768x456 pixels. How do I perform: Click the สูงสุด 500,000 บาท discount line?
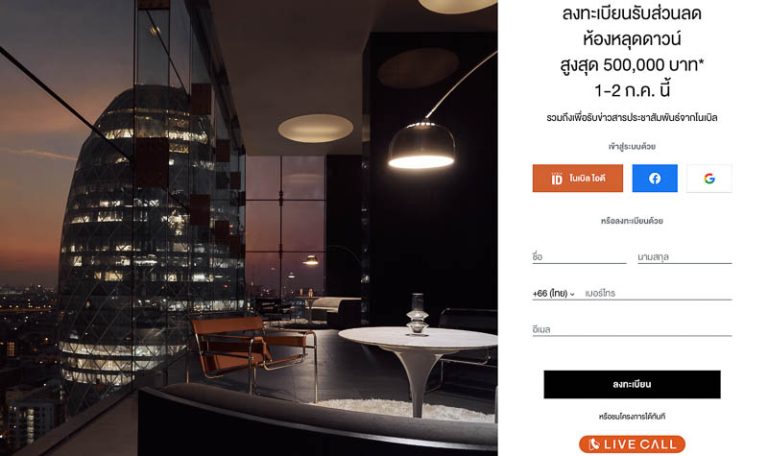[632, 65]
